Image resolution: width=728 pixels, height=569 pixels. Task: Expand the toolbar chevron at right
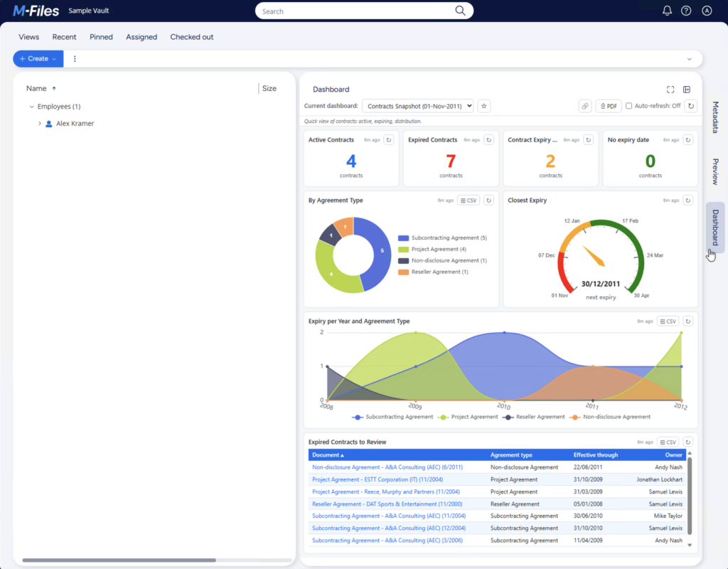click(x=689, y=59)
